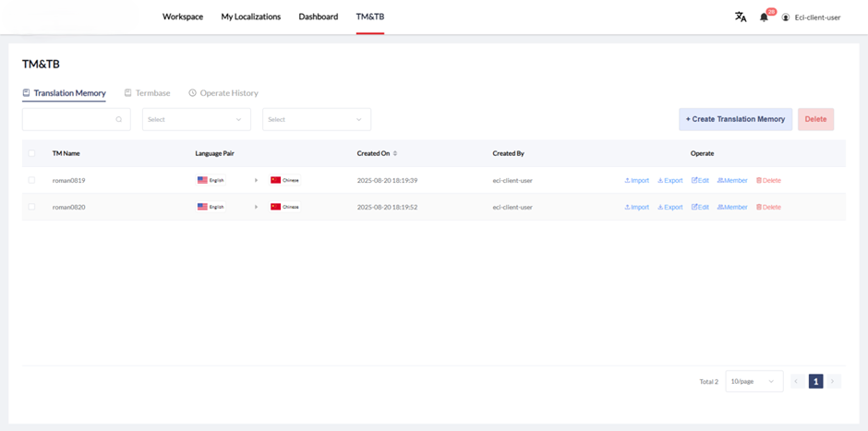
Task: Sort by Created On column arrows
Action: click(395, 153)
